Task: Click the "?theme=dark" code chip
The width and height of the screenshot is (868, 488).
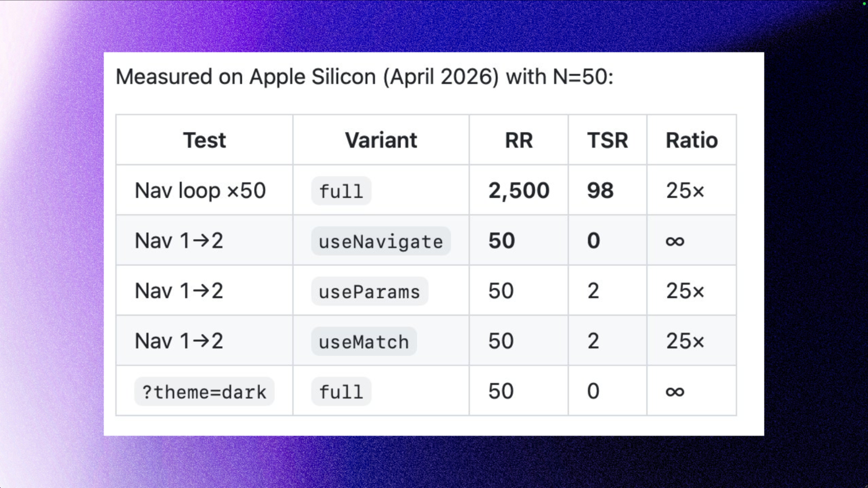Action: tap(204, 392)
